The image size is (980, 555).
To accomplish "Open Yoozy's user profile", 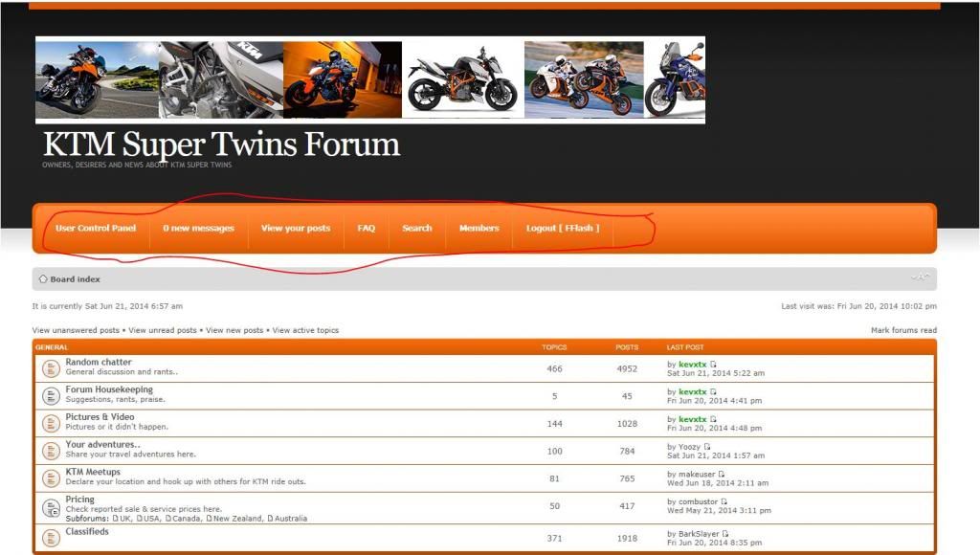I will [x=689, y=447].
